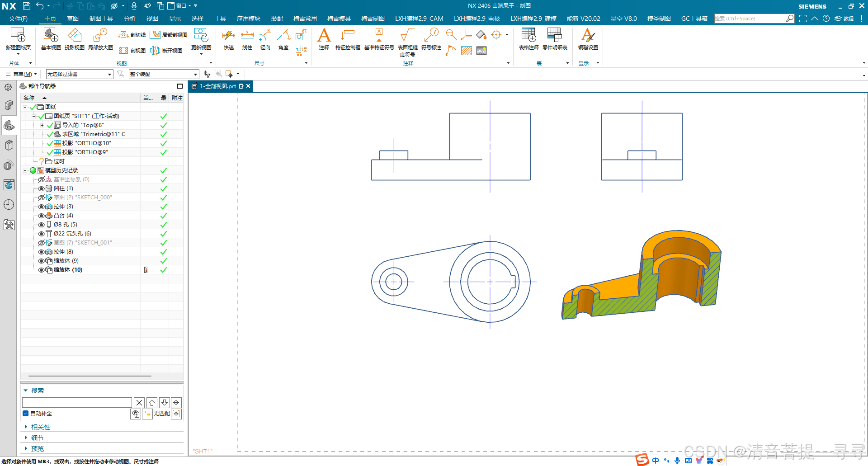Open the Part Navigator tab in left sidebar
The image size is (868, 466).
pos(9,125)
